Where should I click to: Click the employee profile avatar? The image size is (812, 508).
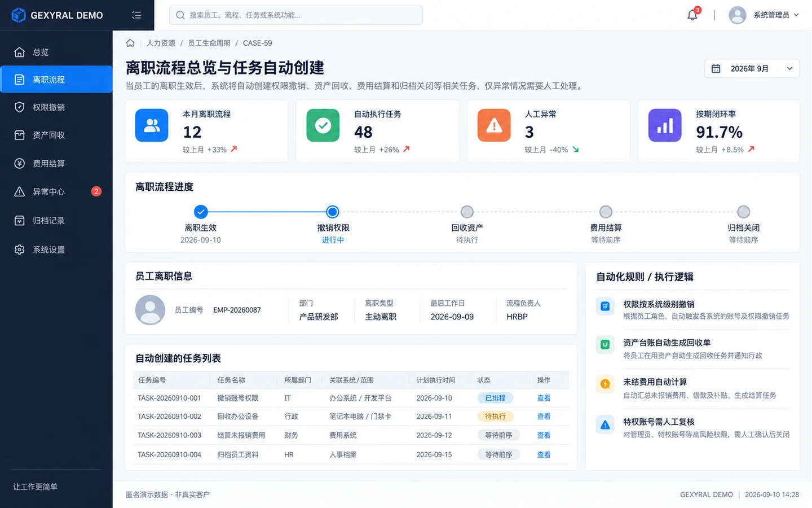150,310
